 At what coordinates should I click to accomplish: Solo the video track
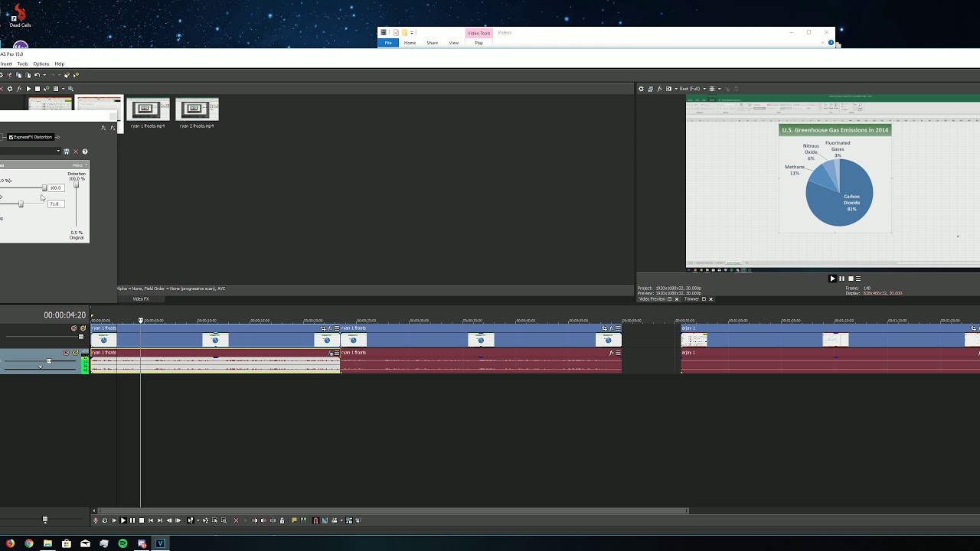pyautogui.click(x=83, y=328)
